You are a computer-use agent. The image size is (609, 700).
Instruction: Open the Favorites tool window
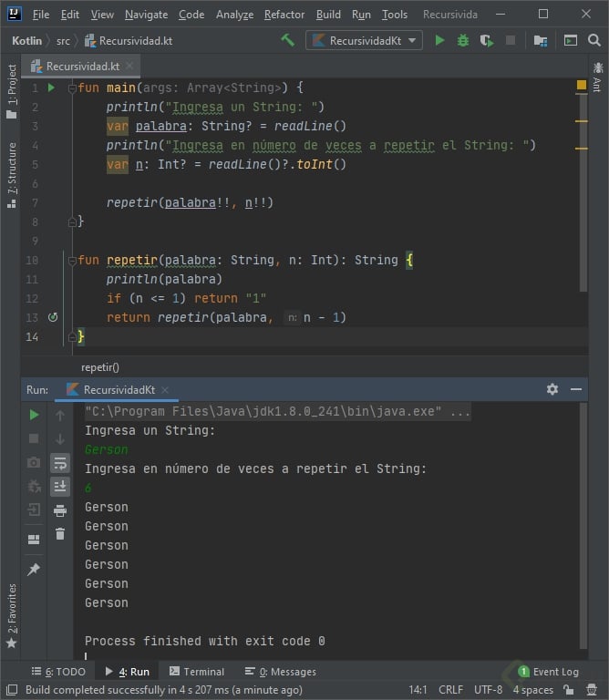[x=12, y=615]
